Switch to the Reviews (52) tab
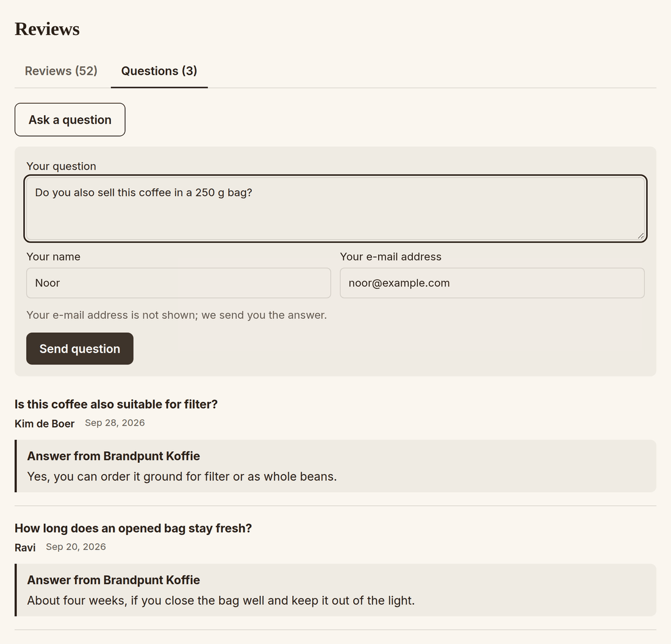671x644 pixels. click(x=61, y=71)
